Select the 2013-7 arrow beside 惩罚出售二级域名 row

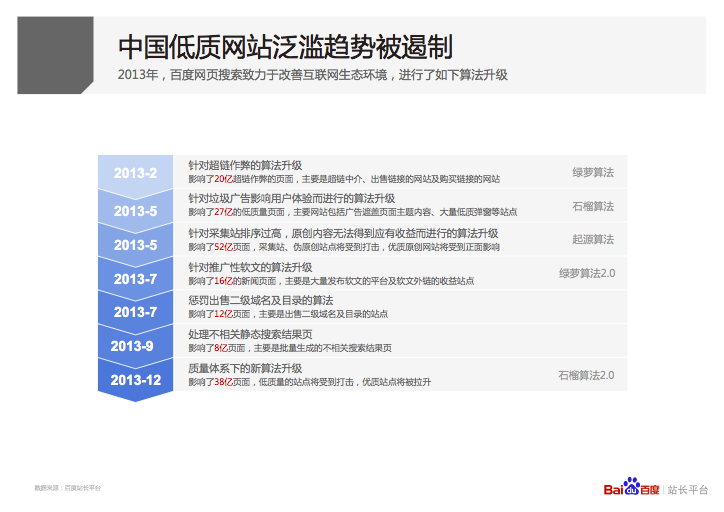[x=135, y=312]
